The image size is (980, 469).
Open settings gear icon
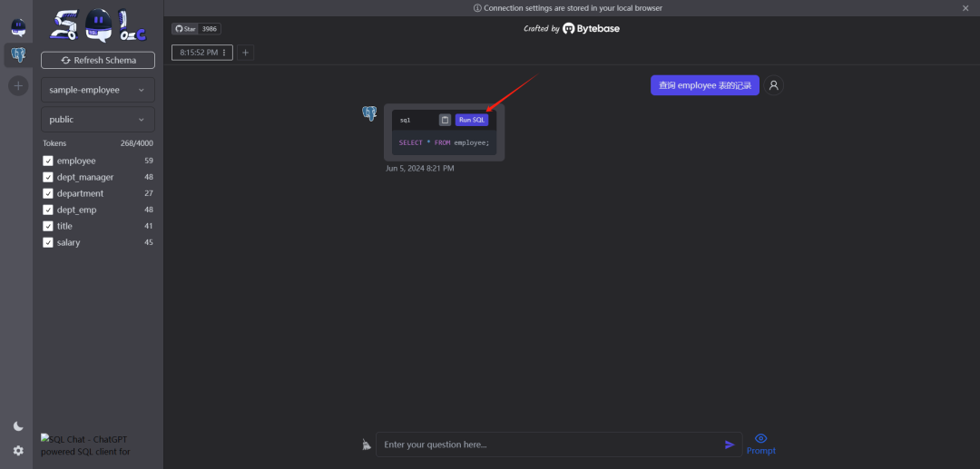click(x=18, y=450)
